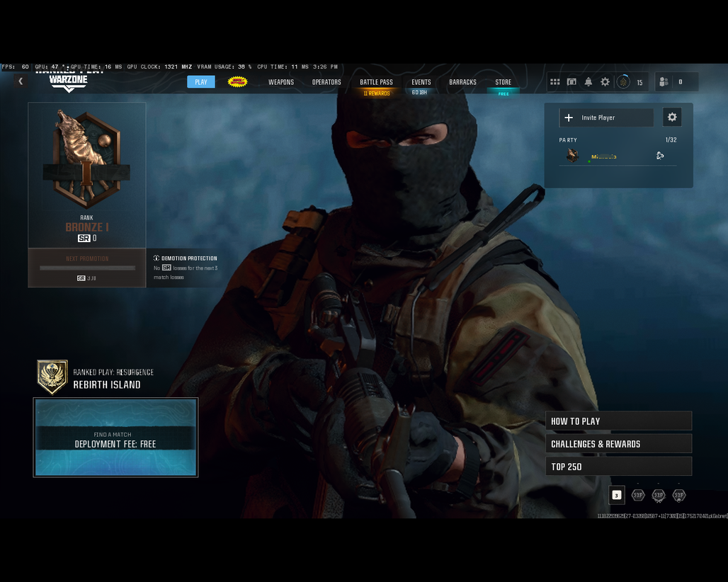Click the 'BRONZE I' rank name text

click(x=87, y=227)
